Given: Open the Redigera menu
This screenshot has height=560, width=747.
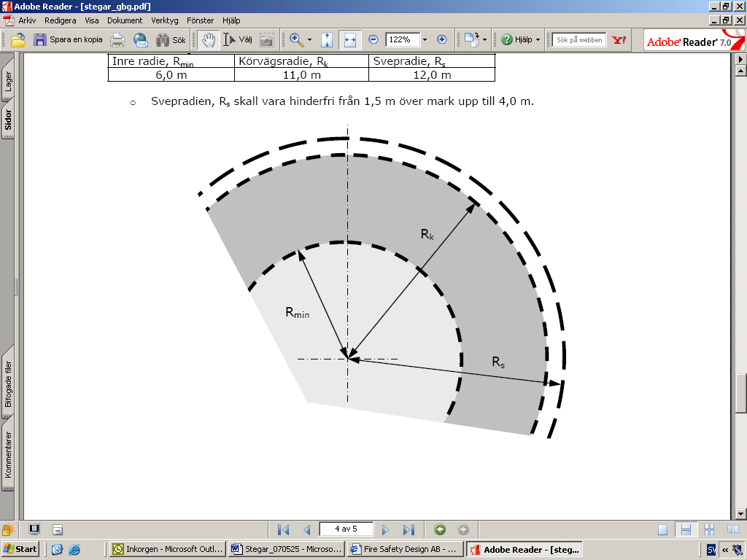Looking at the screenshot, I should click(61, 20).
